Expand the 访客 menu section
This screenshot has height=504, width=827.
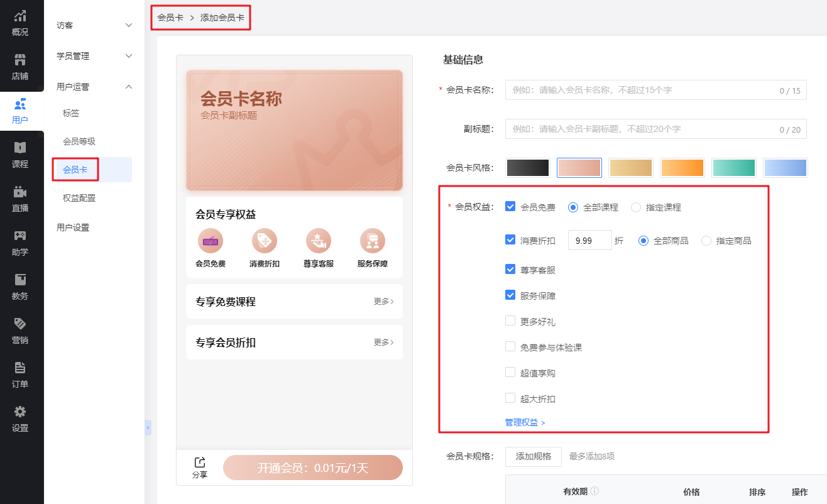[x=94, y=25]
